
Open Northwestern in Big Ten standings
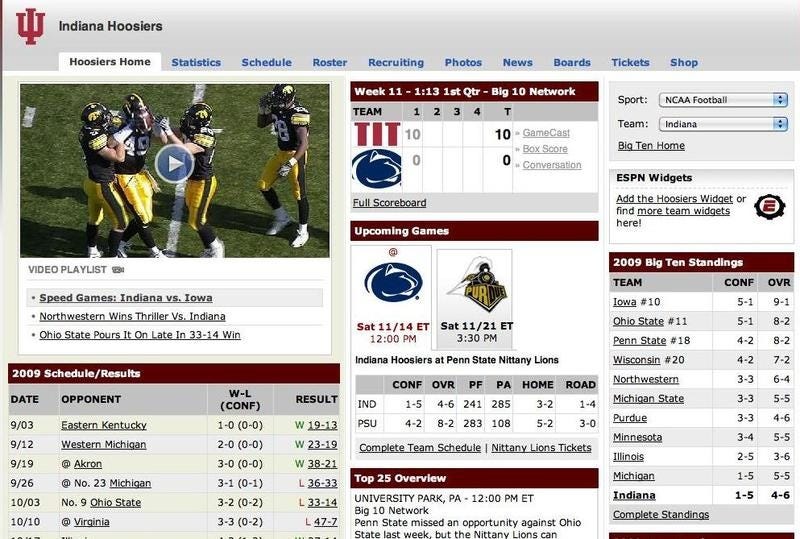[x=645, y=380]
